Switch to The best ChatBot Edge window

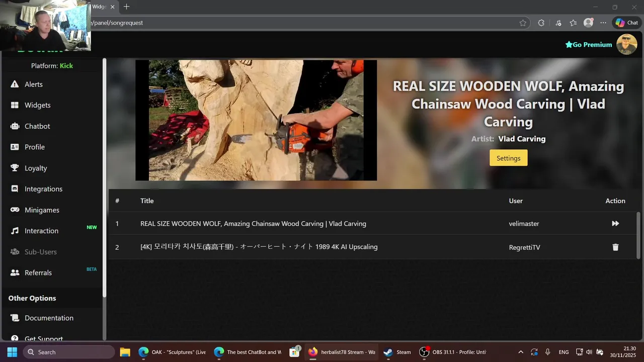click(248, 352)
